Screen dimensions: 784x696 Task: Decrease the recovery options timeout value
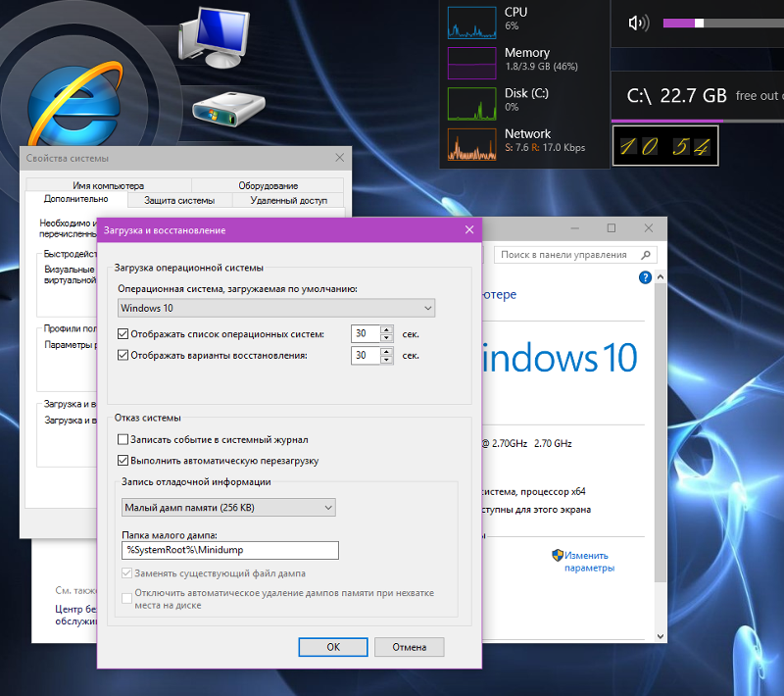point(386,360)
